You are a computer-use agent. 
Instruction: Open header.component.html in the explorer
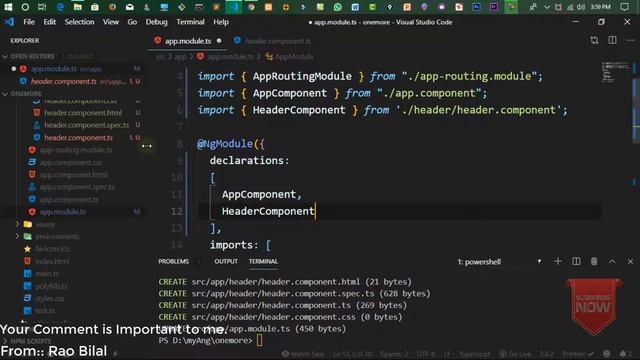[x=83, y=113]
